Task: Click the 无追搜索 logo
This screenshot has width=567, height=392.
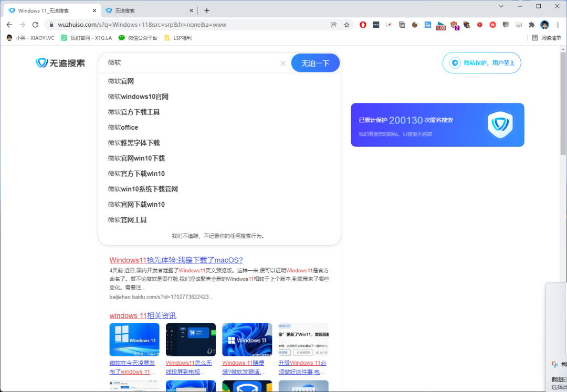Action: click(60, 63)
